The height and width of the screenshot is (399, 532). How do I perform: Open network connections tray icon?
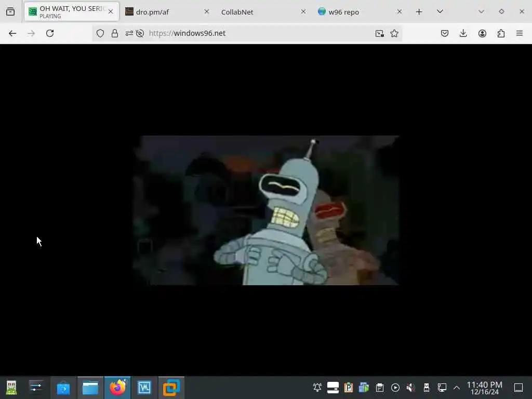tap(442, 388)
